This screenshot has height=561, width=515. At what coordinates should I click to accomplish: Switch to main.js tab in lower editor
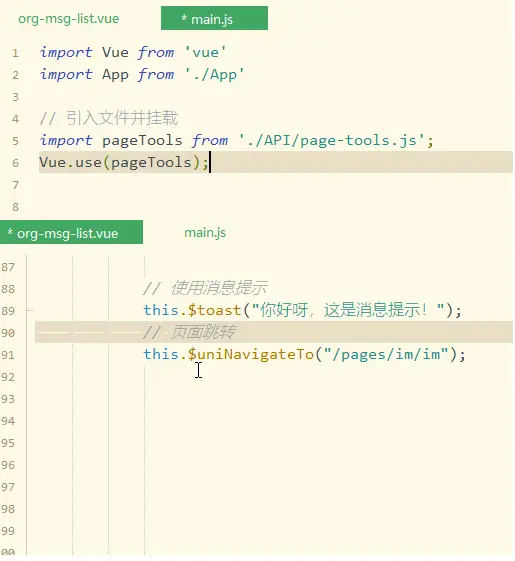(205, 233)
